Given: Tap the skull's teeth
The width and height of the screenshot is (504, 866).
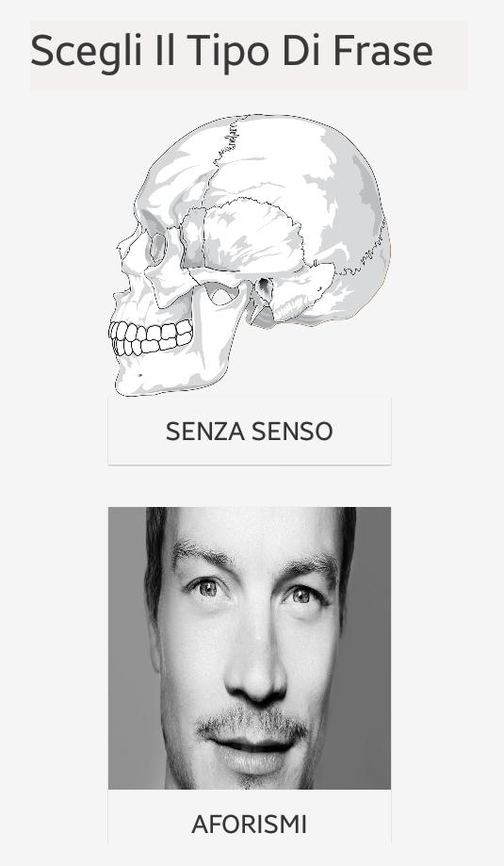Looking at the screenshot, I should [152, 338].
